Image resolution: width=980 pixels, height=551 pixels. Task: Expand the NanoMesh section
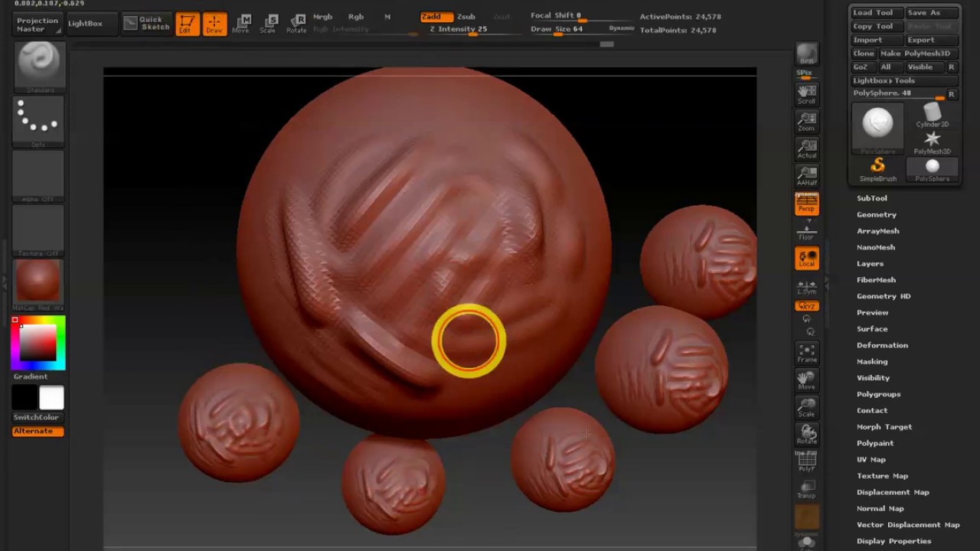click(876, 247)
